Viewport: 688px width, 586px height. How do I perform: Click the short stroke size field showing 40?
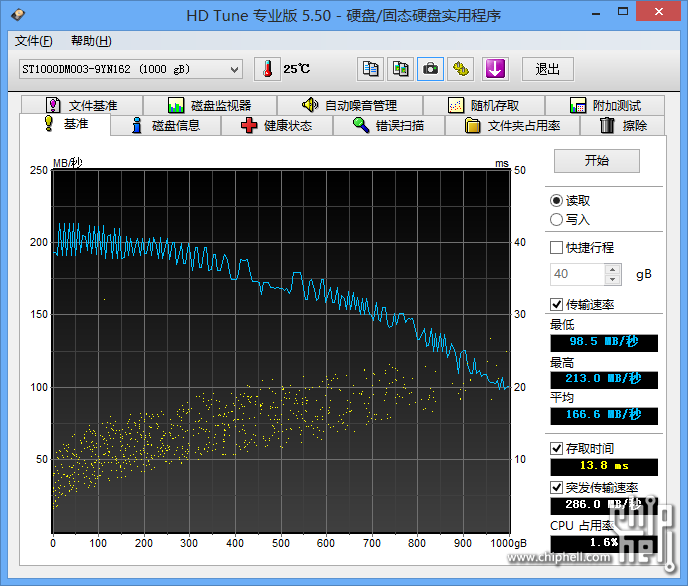click(577, 274)
